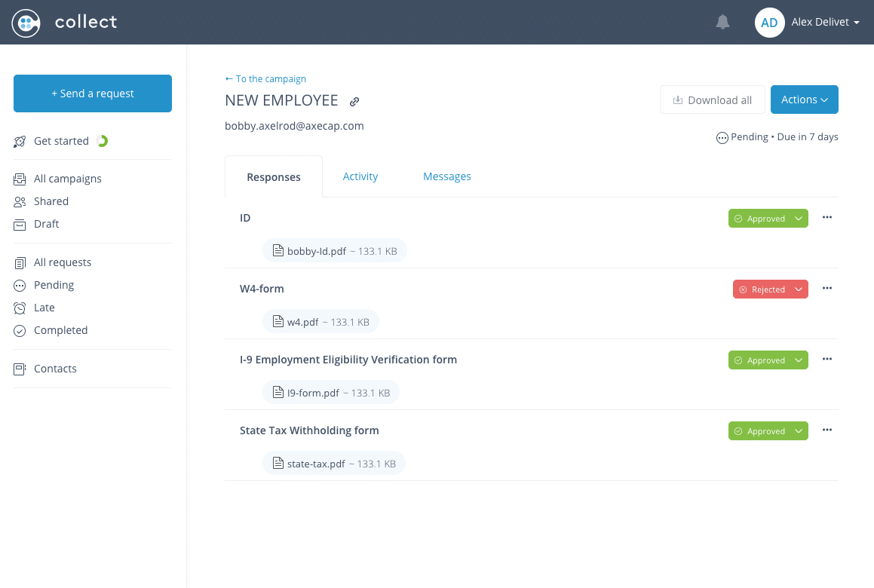Expand the Rejected status dropdown for W4-form
This screenshot has width=874, height=588.
tap(799, 289)
